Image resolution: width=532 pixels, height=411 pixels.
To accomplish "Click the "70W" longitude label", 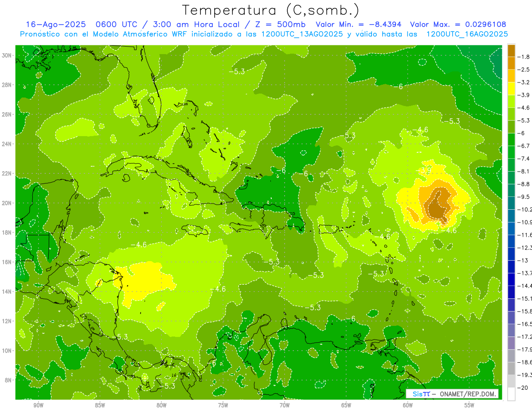I will pos(285,405).
